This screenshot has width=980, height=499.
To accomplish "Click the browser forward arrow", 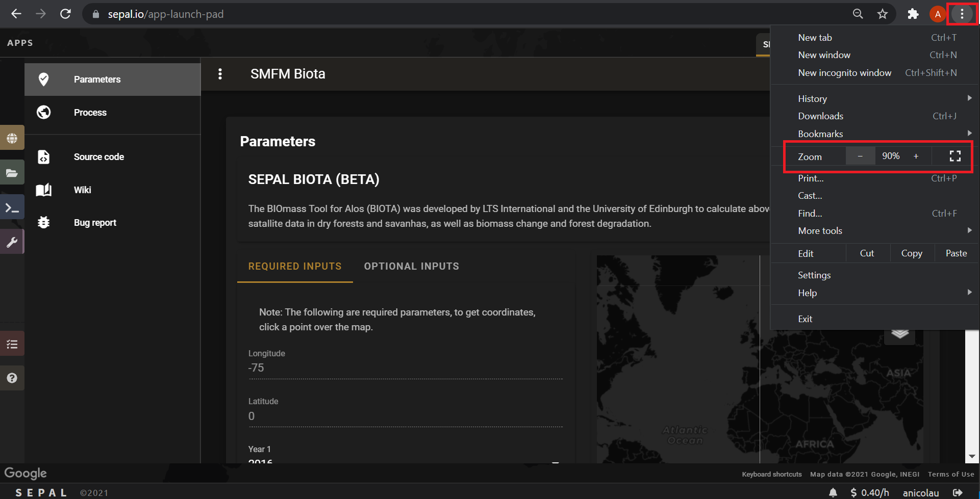I will pyautogui.click(x=41, y=14).
